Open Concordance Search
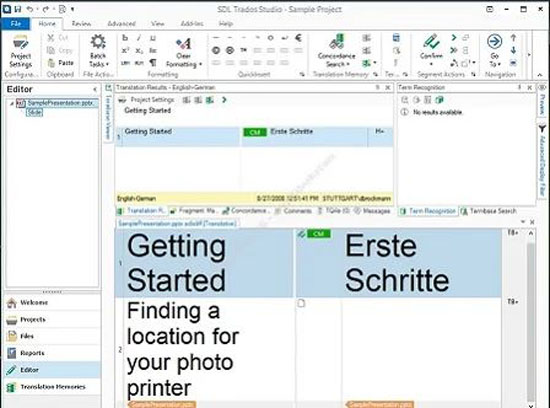 pos(336,51)
